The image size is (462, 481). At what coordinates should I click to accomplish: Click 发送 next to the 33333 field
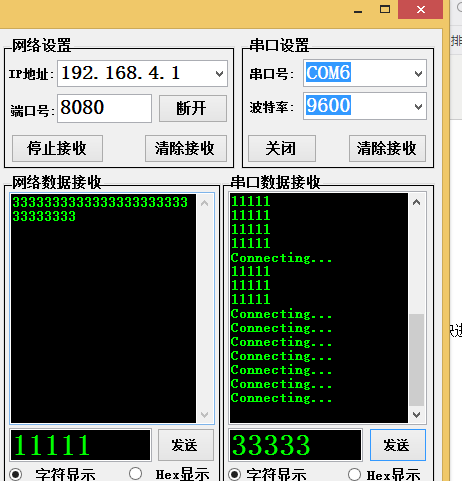pyautogui.click(x=398, y=445)
